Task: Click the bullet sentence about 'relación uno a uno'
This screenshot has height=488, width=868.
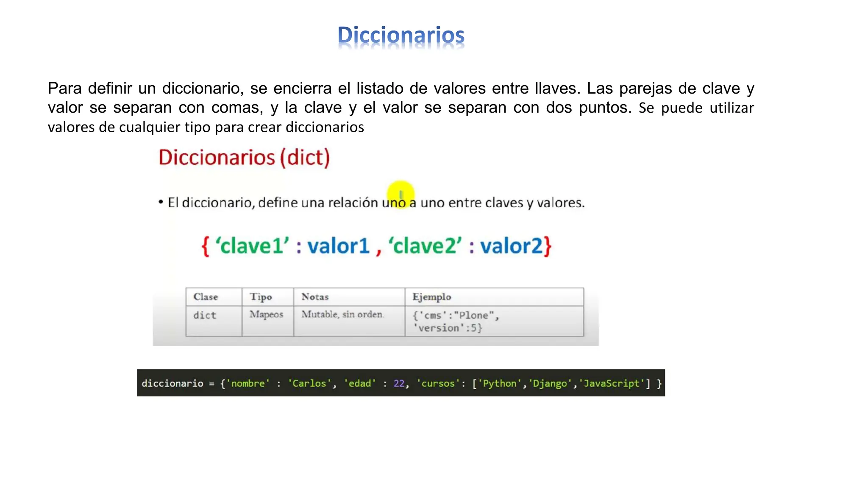Action: [372, 203]
